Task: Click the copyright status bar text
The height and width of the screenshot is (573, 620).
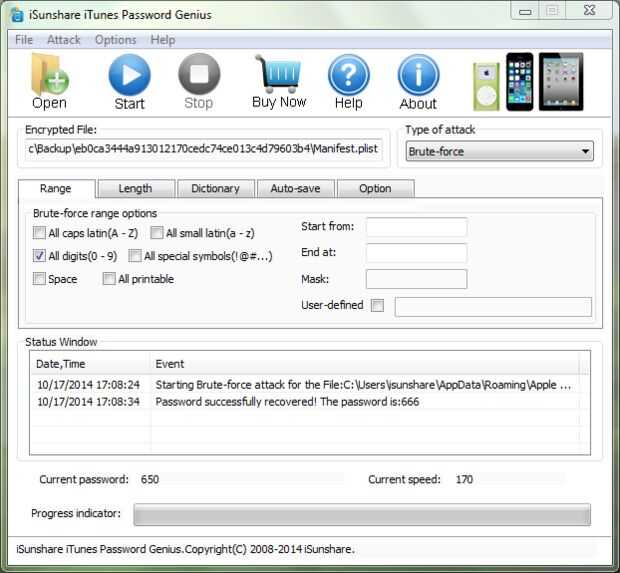Action: point(185,549)
